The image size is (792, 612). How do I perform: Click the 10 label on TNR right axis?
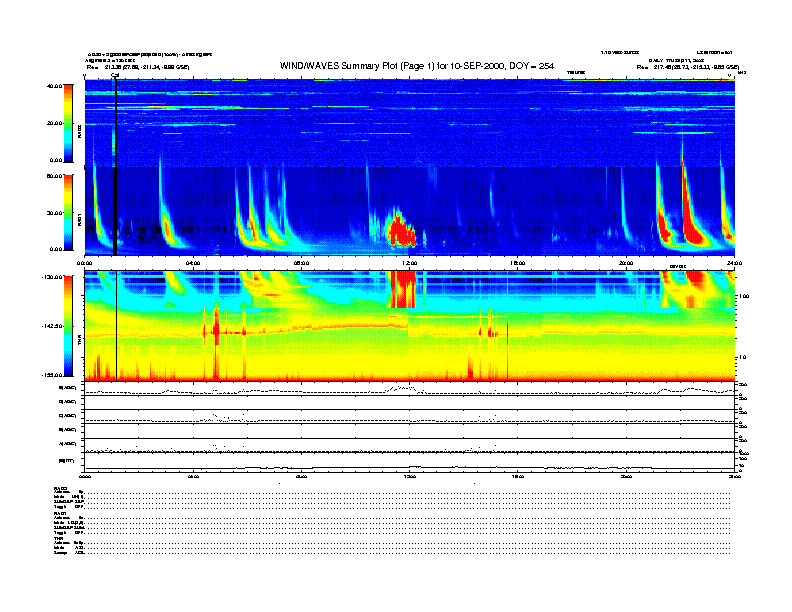click(742, 357)
